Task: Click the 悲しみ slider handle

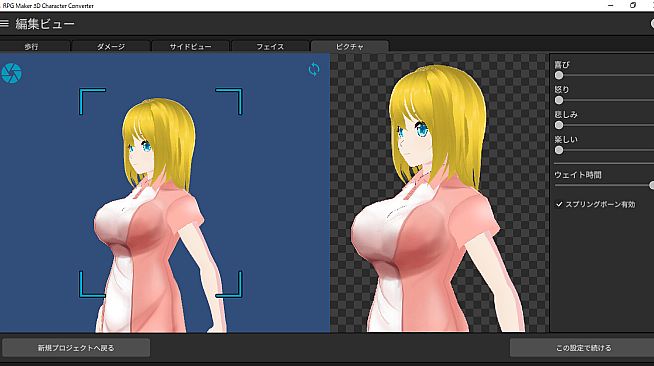Action: coord(559,125)
